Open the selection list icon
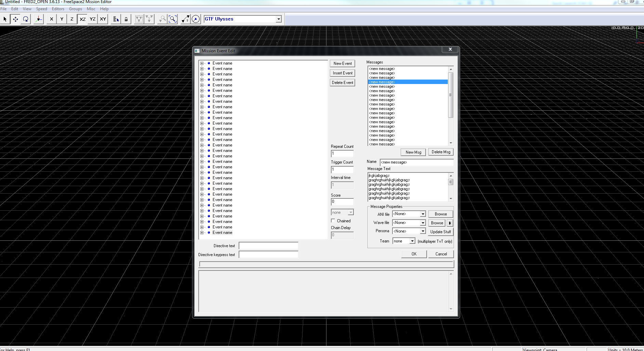Image resolution: width=644 pixels, height=351 pixels. point(116,19)
